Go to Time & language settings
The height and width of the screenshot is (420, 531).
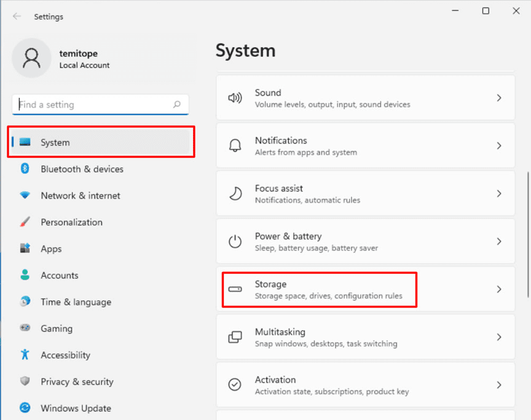(x=76, y=302)
